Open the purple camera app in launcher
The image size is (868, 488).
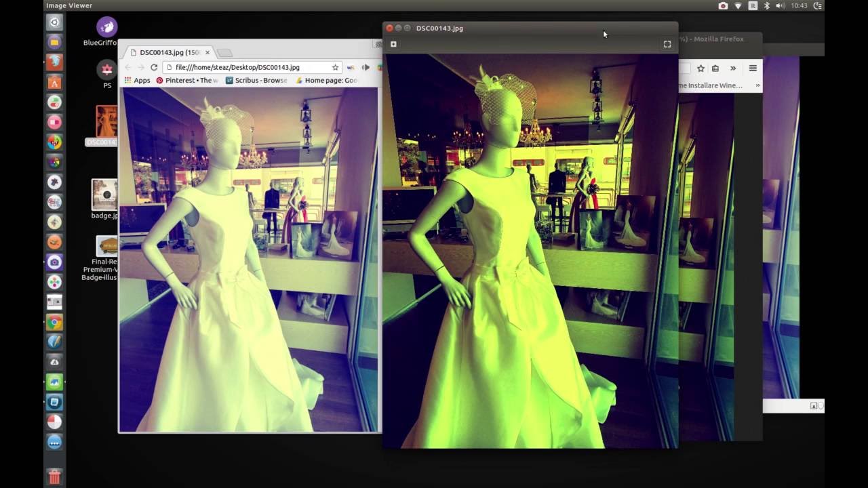pos(55,262)
